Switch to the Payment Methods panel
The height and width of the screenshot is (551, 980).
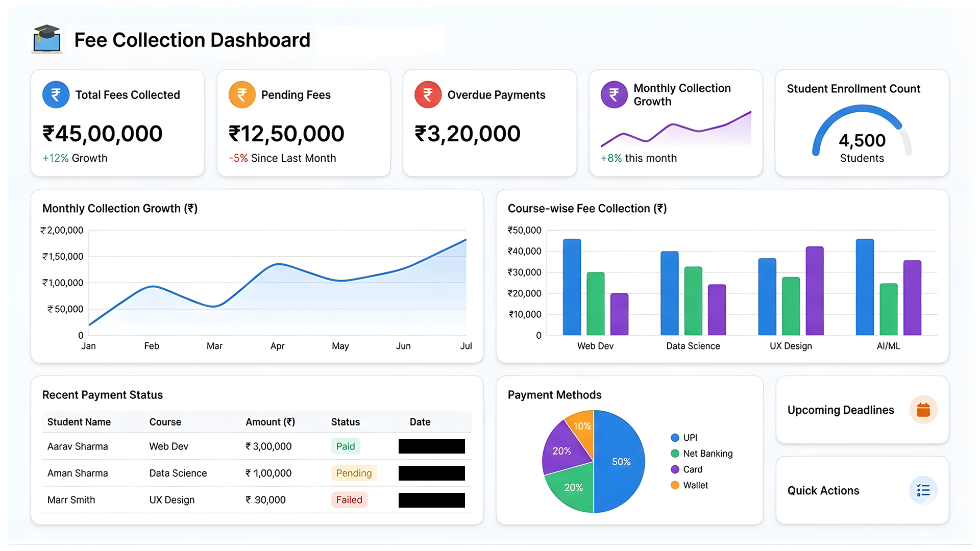[x=554, y=394]
